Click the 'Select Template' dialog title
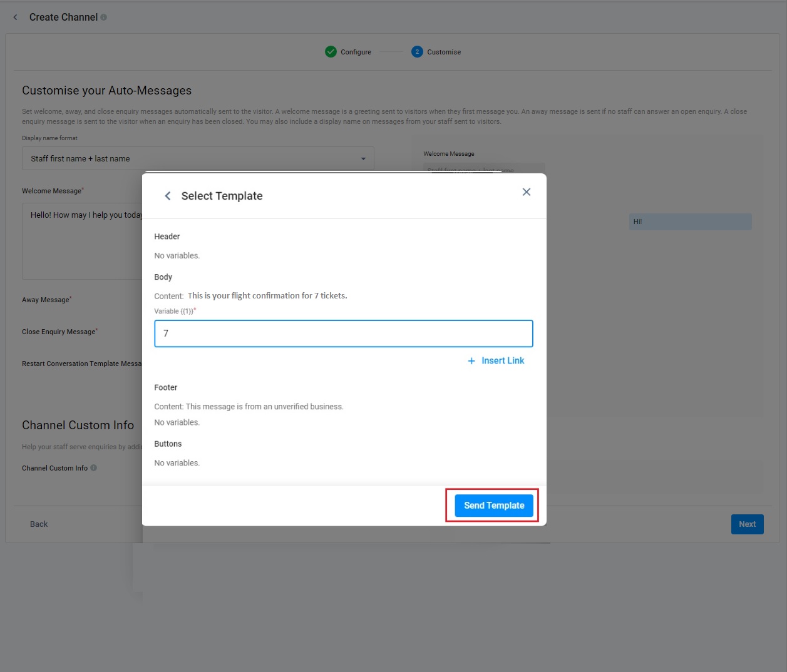The image size is (787, 672). click(222, 196)
